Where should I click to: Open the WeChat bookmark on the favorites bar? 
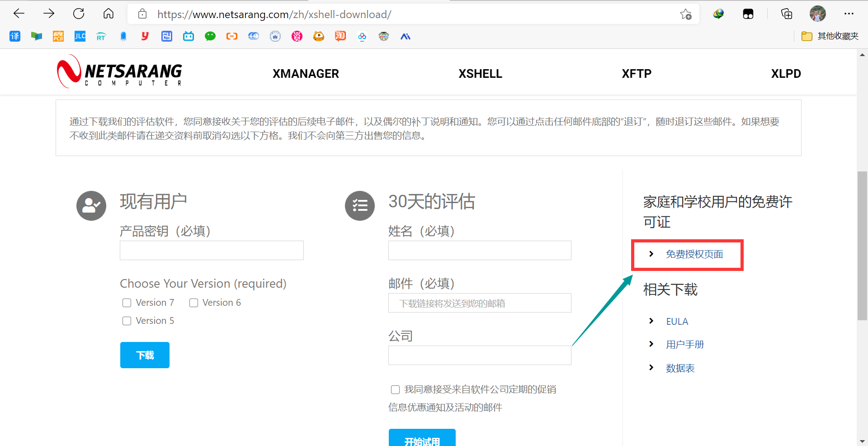(x=210, y=36)
